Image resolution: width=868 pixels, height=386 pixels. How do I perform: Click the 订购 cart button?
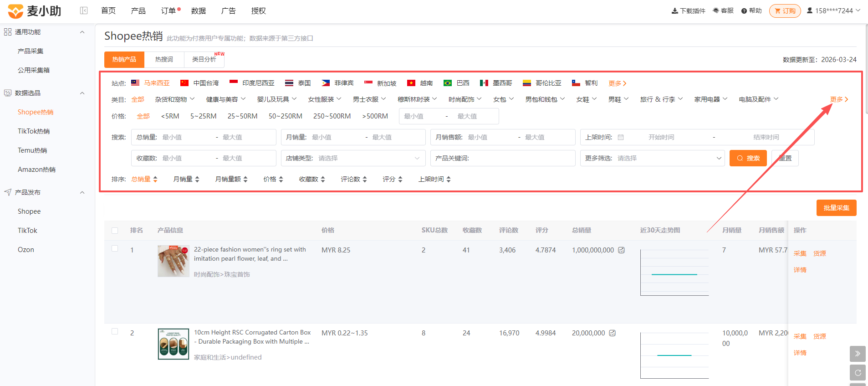click(x=785, y=11)
